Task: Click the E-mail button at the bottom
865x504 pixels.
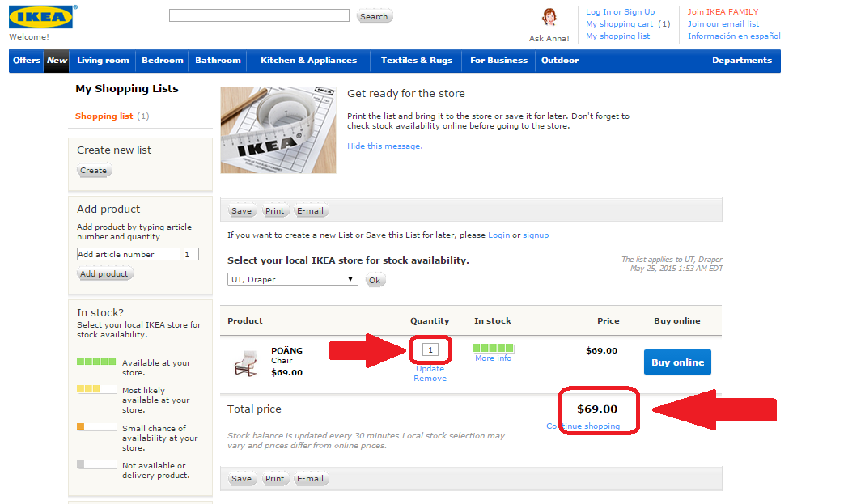Action: 311,478
